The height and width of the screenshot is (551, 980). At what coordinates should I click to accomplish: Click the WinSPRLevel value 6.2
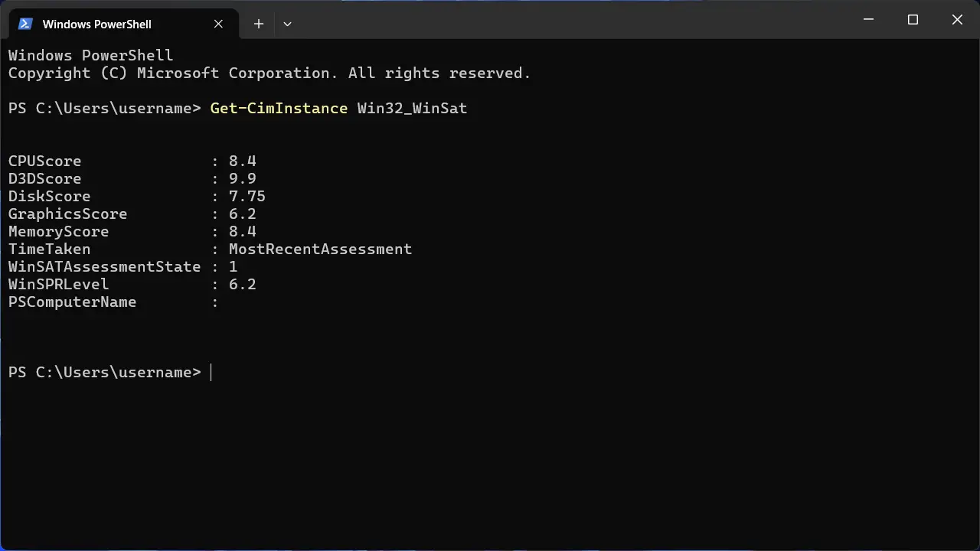pos(242,284)
